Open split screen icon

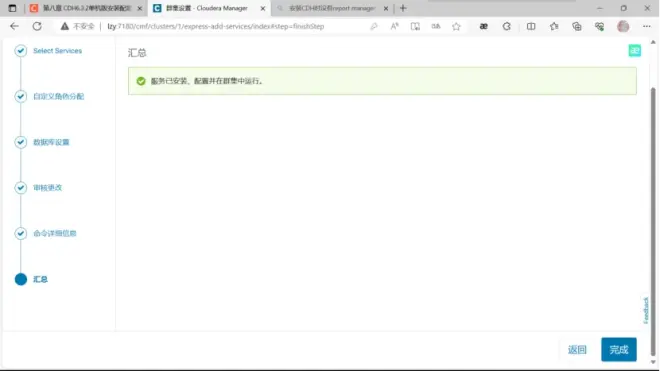tap(531, 27)
